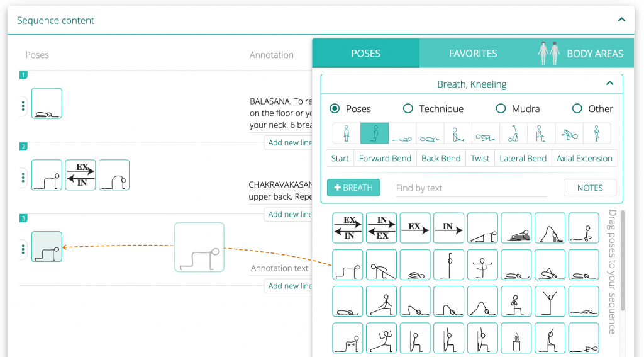Select the seated-on-chair position icon
Image resolution: width=644 pixels, height=357 pixels.
[540, 133]
